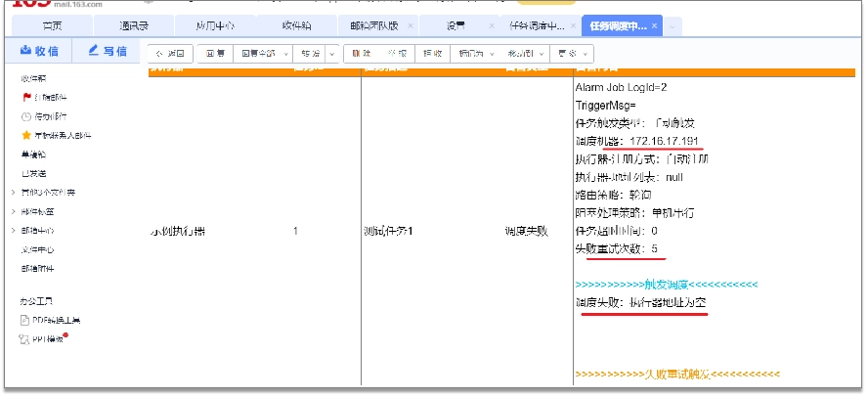Click the 测试任务1 task cell
The height and width of the screenshot is (398, 868).
coord(388,232)
